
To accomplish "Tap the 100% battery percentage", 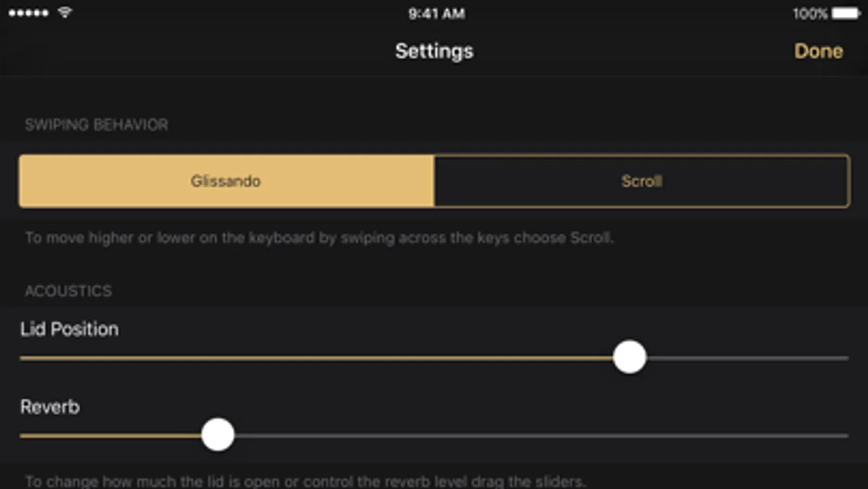I will click(809, 14).
